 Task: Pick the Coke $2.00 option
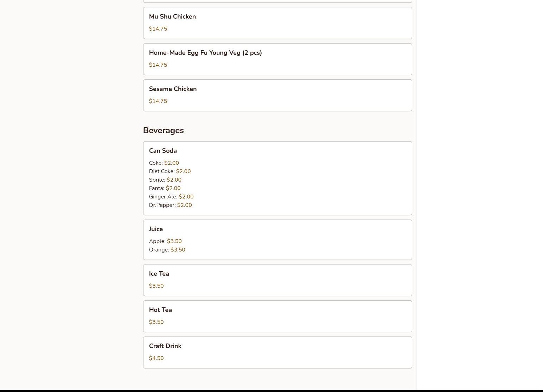[x=164, y=163]
